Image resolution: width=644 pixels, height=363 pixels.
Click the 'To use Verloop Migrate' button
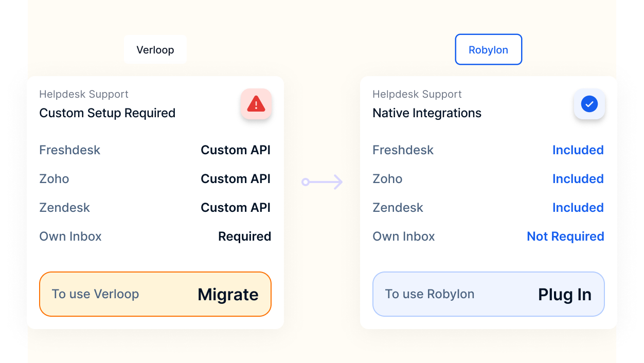tap(155, 294)
